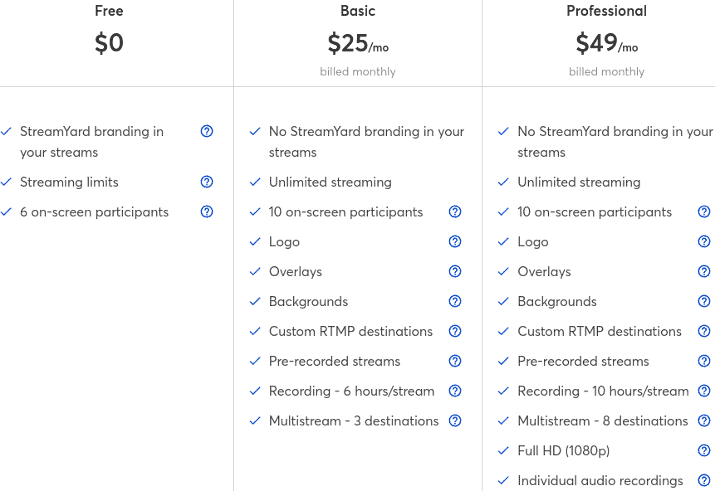The image size is (715, 491).
Task: Open help icon for Individual audio recordings
Action: pyautogui.click(x=704, y=480)
